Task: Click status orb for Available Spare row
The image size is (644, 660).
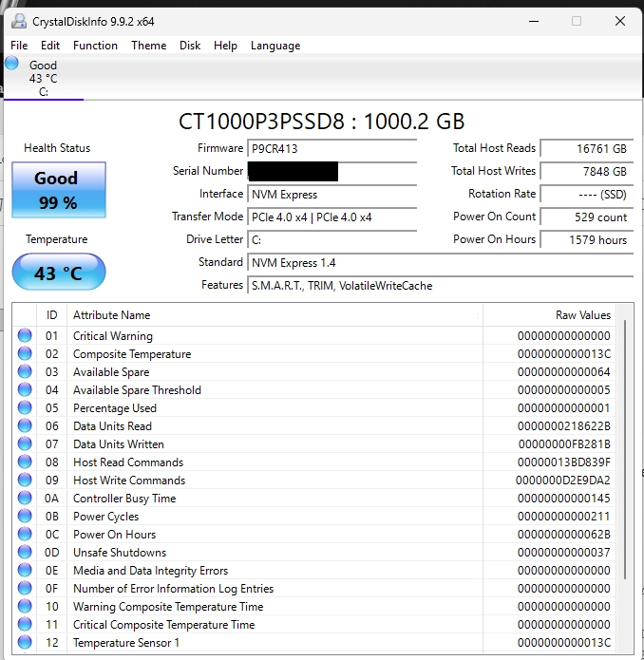Action: pyautogui.click(x=25, y=371)
